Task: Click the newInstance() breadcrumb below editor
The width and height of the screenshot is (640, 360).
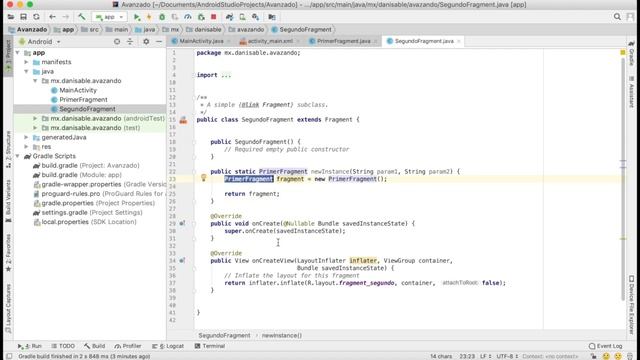Action: click(x=282, y=336)
